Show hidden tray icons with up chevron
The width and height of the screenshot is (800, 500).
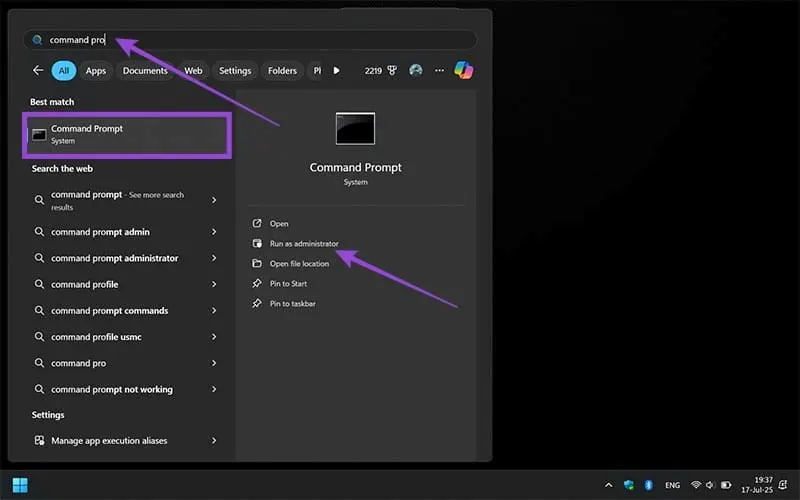point(609,485)
